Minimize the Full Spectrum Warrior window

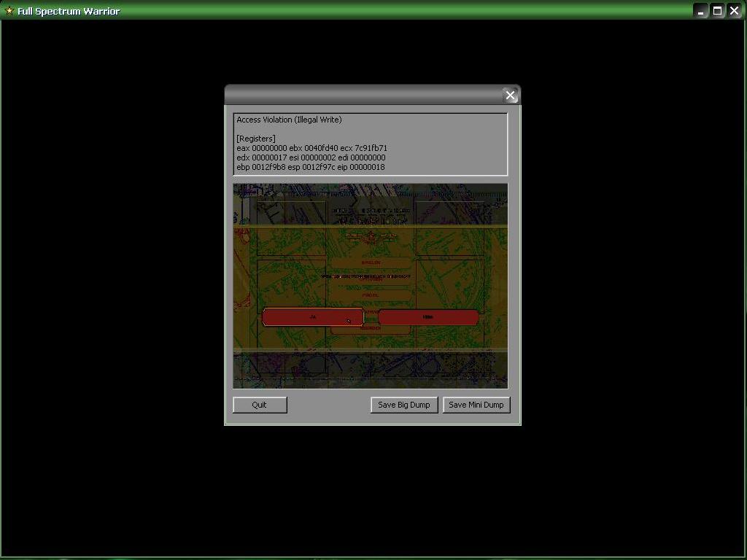pyautogui.click(x=700, y=10)
